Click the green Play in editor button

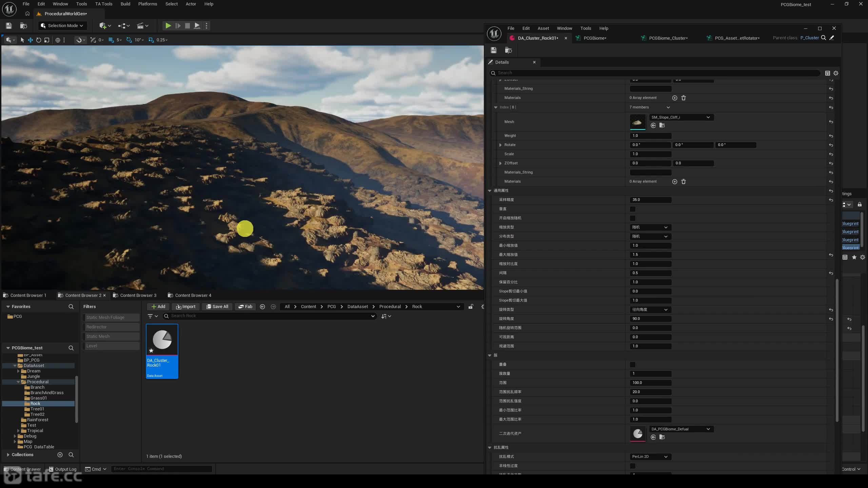[168, 26]
